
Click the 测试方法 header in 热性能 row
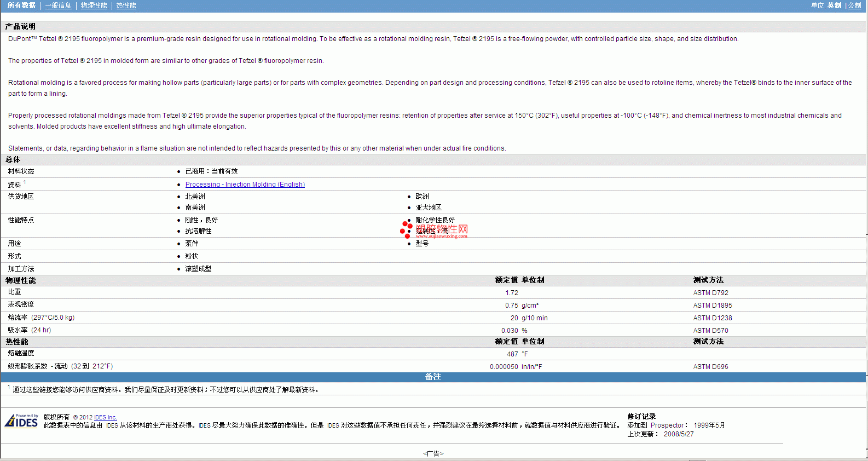(708, 341)
